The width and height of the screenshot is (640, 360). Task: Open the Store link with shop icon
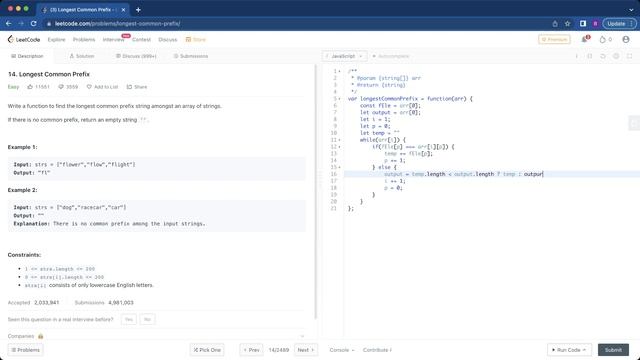pyautogui.click(x=196, y=40)
